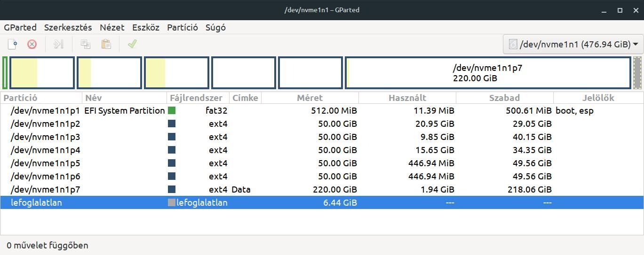This screenshot has width=644, height=255.
Task: Click the New partition toolbar icon
Action: pyautogui.click(x=13, y=44)
